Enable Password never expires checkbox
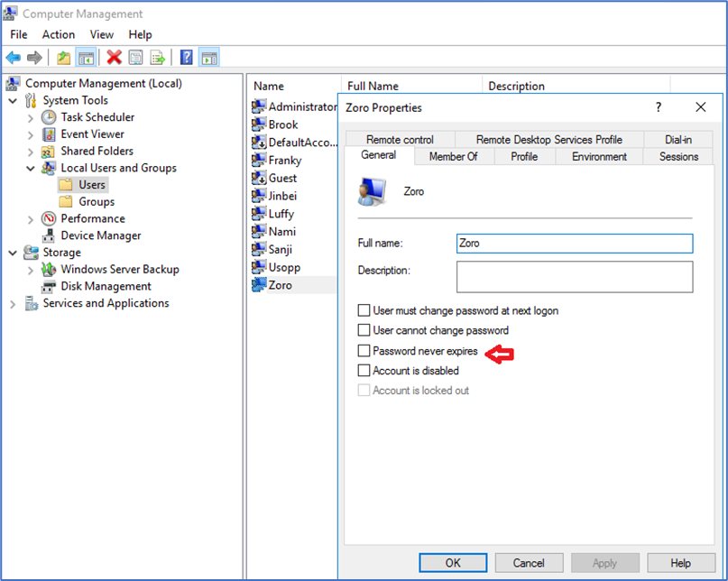This screenshot has height=581, width=728. (x=364, y=351)
